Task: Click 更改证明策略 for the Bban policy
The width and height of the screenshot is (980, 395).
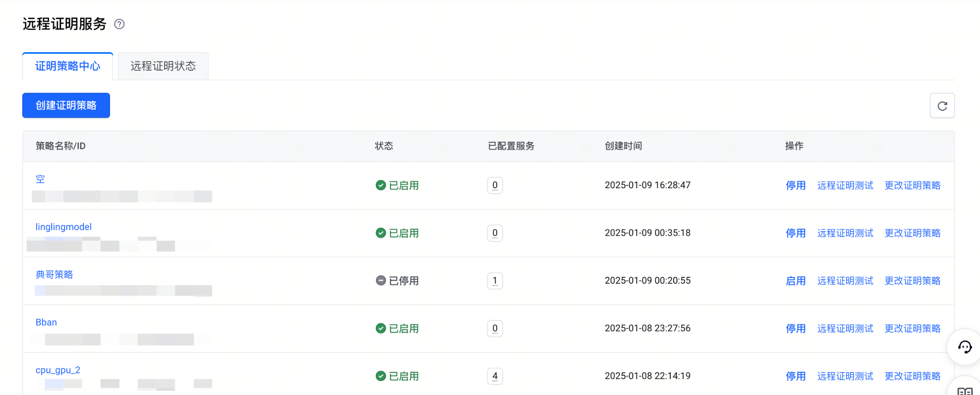Action: point(913,328)
